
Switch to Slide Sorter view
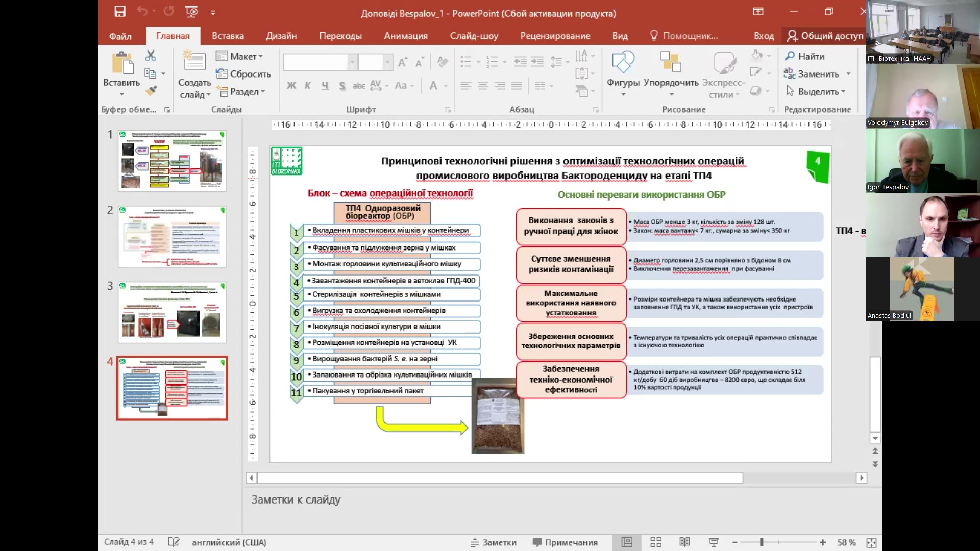(x=656, y=542)
